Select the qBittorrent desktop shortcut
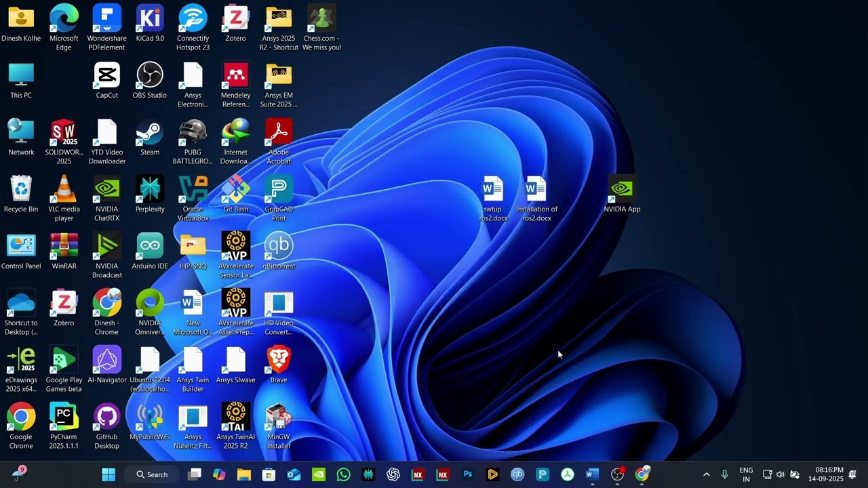The width and height of the screenshot is (868, 488). tap(279, 252)
